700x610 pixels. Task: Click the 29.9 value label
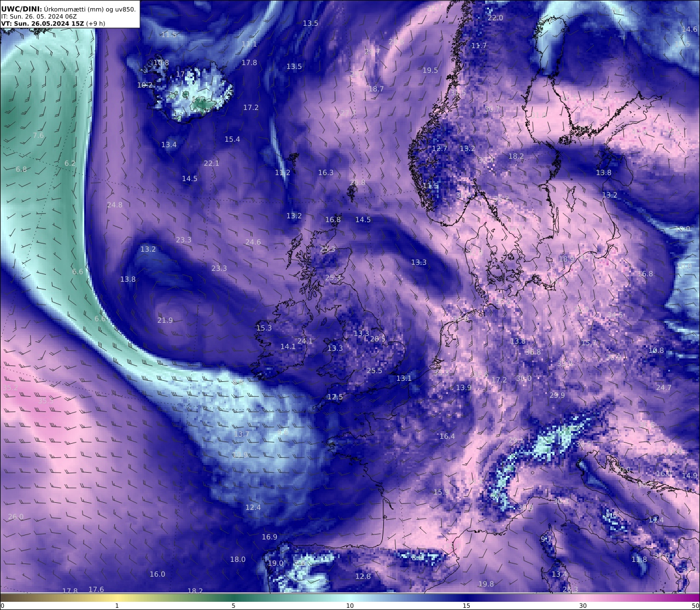(x=557, y=396)
